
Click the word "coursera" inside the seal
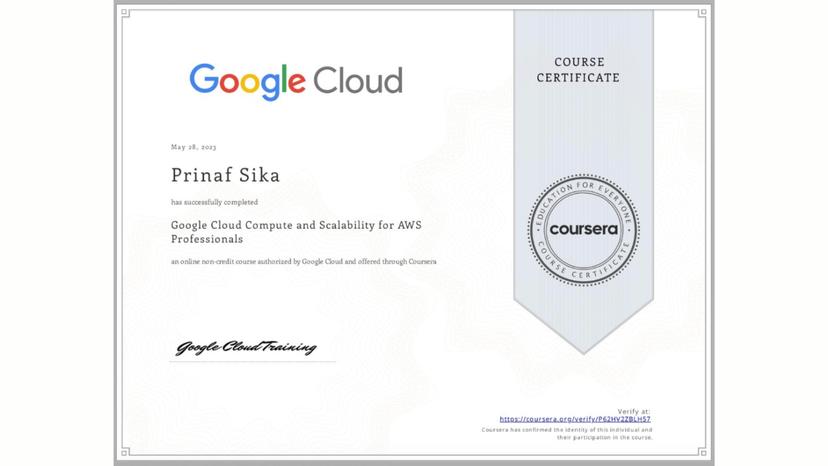[583, 230]
